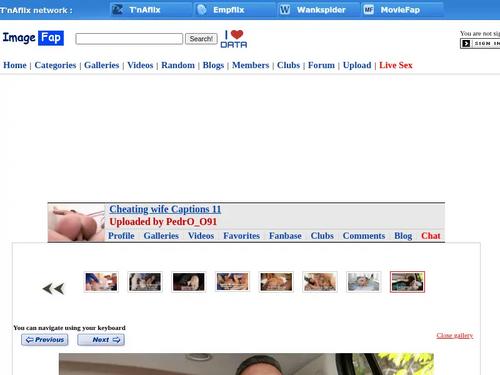Select the uploader's Fanbase tab
Viewport: 500px width, 375px height.
pyautogui.click(x=285, y=236)
